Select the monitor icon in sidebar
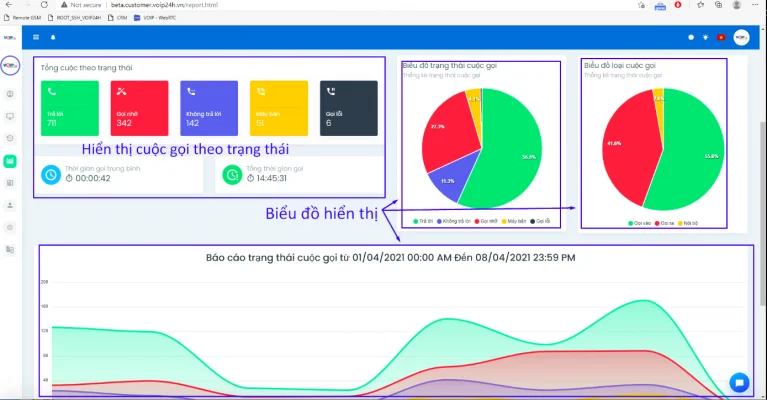Viewport: 767px width, 400px height. [10, 116]
